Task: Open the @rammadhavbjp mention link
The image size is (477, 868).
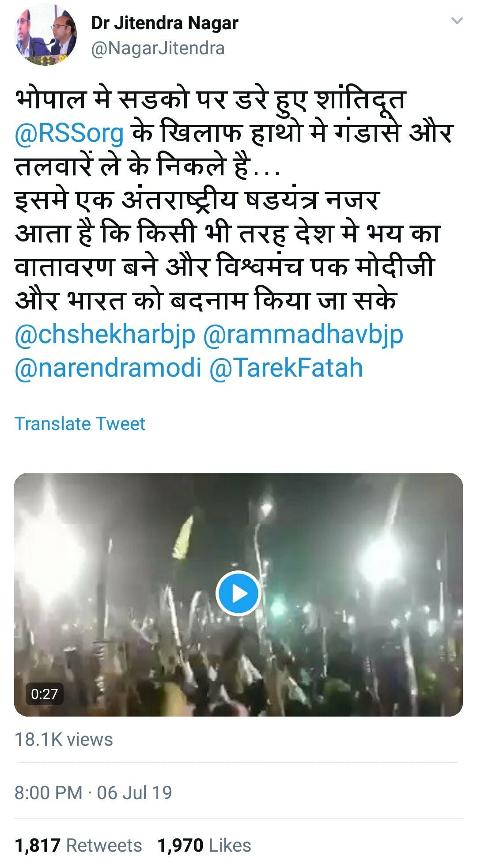Action: tap(303, 334)
